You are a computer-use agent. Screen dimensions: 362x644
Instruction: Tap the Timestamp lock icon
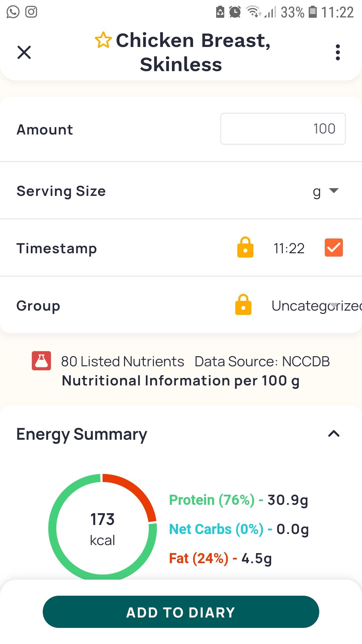(x=245, y=248)
